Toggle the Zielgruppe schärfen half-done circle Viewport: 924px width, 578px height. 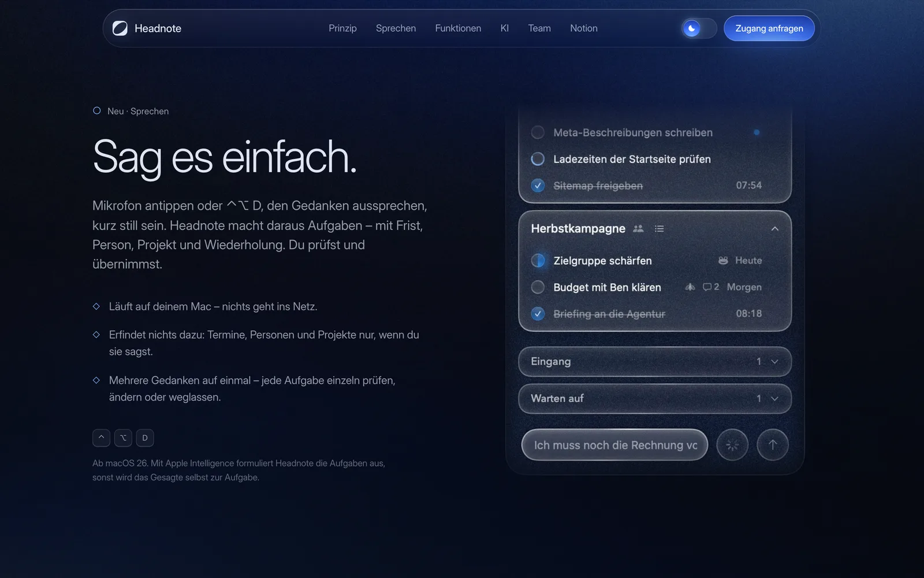tap(538, 261)
